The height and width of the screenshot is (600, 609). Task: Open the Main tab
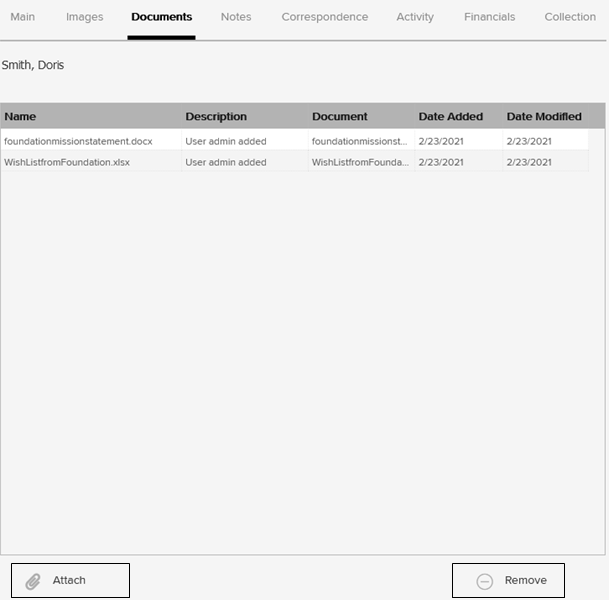pyautogui.click(x=23, y=17)
